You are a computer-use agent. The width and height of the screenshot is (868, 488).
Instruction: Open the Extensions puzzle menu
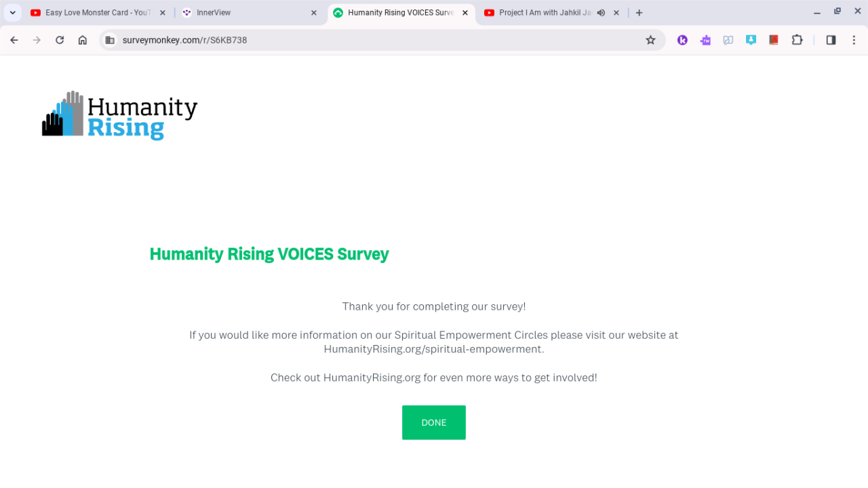point(797,40)
